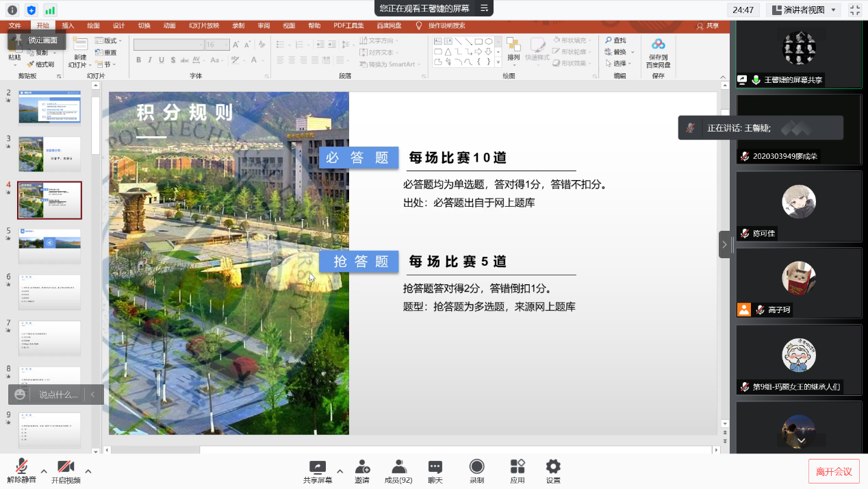
Task: Enter full screen with the top-right icon
Action: (854, 10)
